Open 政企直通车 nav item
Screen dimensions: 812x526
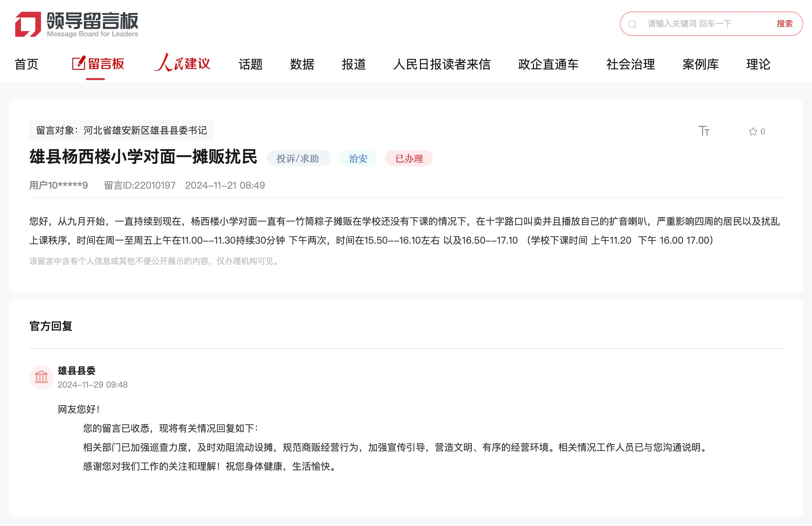(548, 64)
